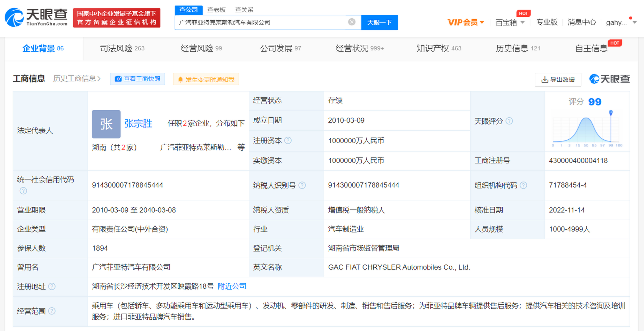Click 参保人数 value 1894
644x331 pixels.
click(x=100, y=248)
